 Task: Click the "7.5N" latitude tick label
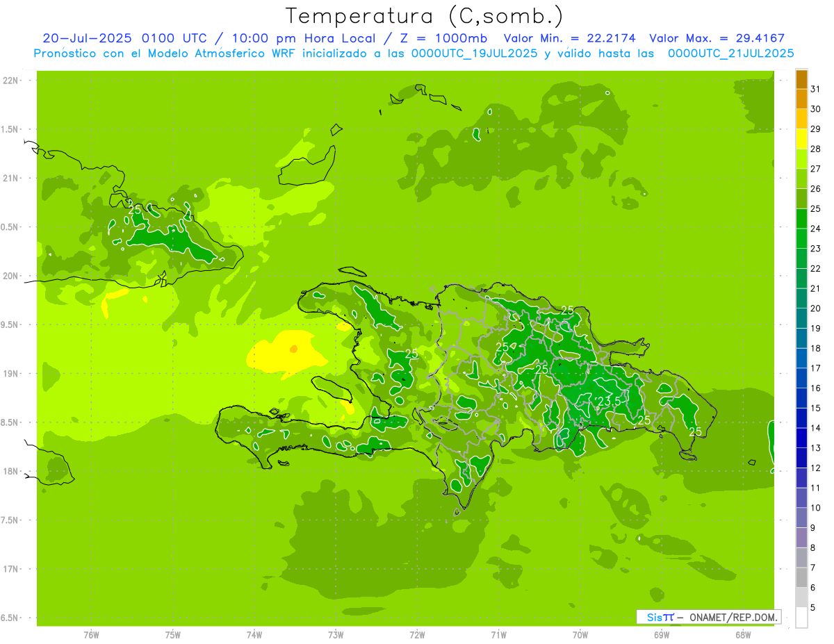(x=10, y=520)
